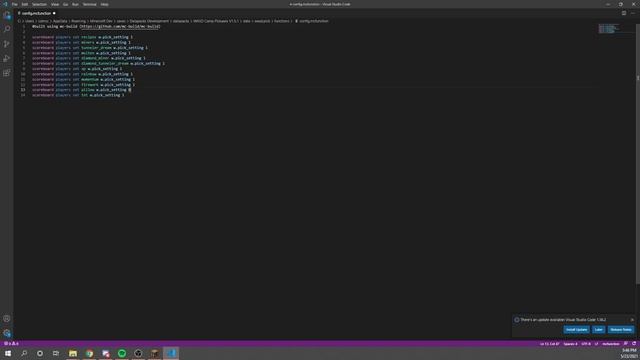Viewport: 640px width, 360px height.
Task: Change the LF end of line sequence
Action: click(596, 344)
